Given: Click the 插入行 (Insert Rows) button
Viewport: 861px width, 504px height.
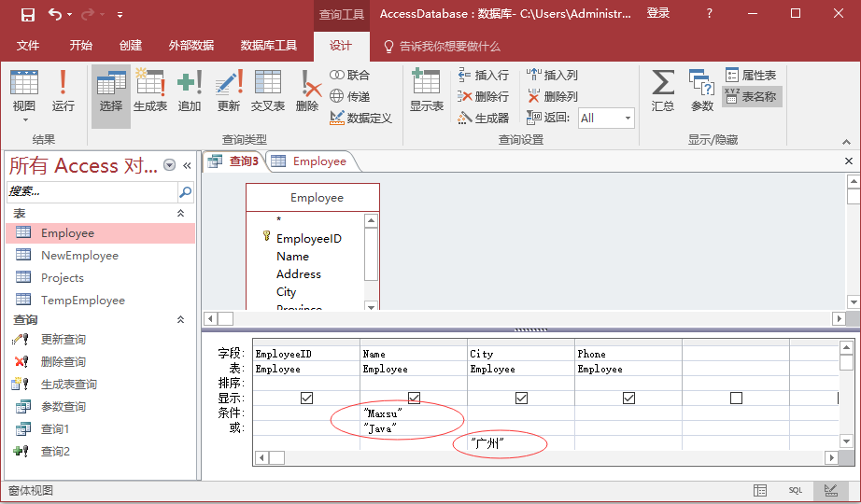Looking at the screenshot, I should (x=483, y=76).
